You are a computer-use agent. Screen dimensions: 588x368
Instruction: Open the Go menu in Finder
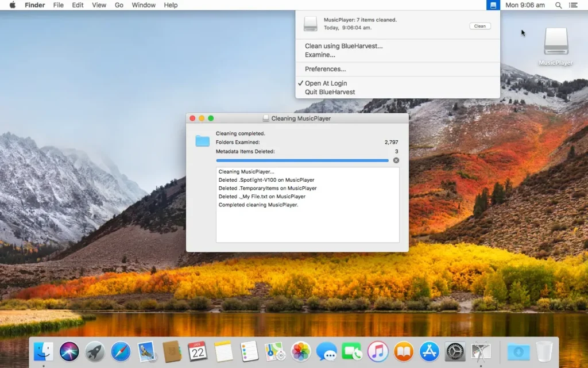pyautogui.click(x=119, y=5)
